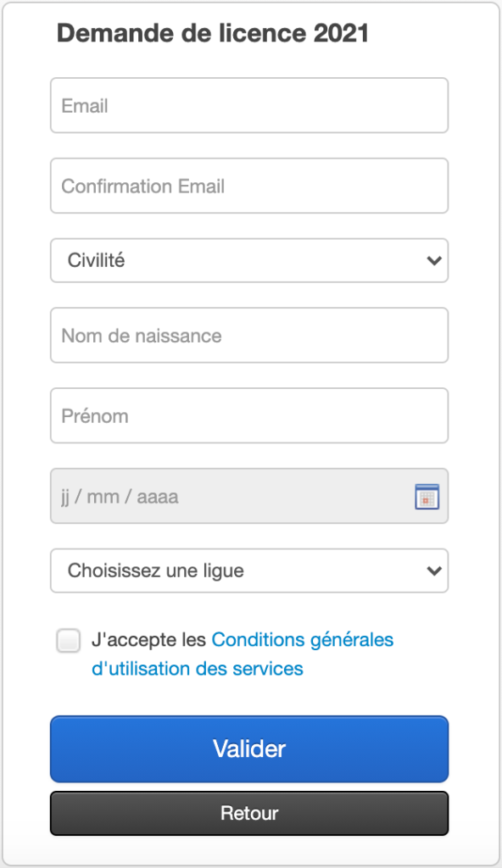Click the Civilité chevron arrow

tap(434, 260)
